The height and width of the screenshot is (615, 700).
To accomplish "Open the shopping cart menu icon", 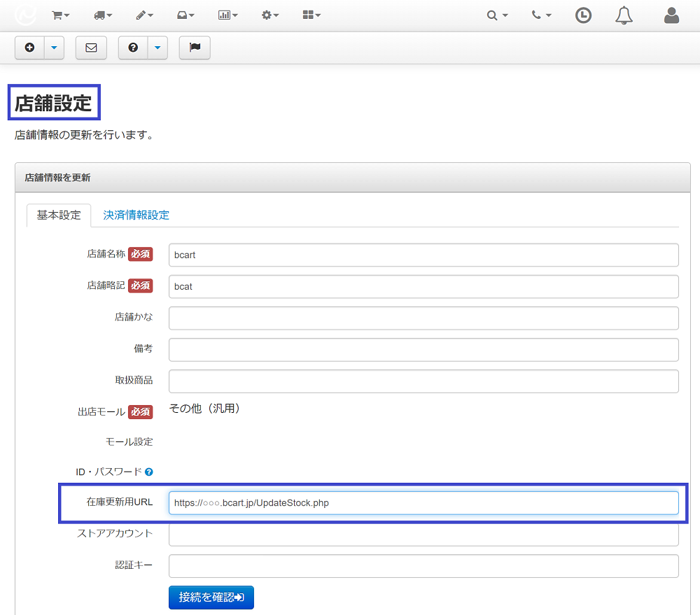I will tap(60, 15).
